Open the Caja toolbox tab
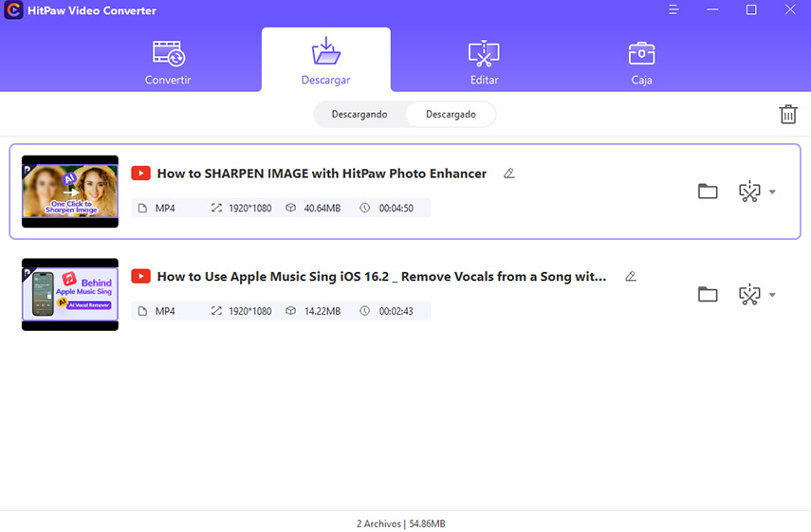 click(641, 62)
